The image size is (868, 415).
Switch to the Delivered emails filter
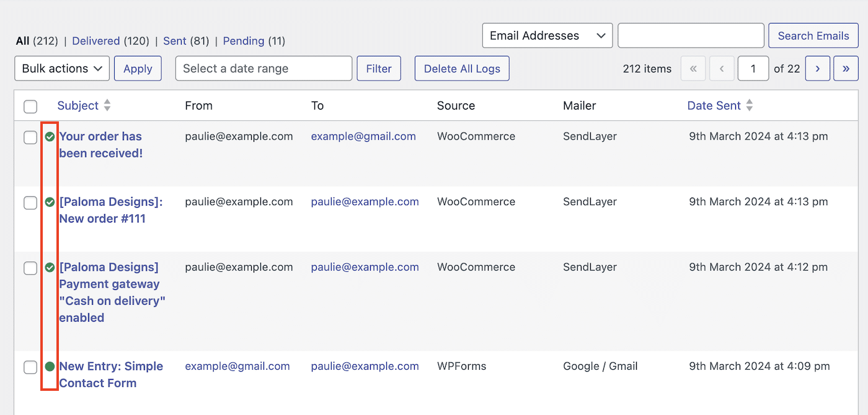click(x=96, y=40)
